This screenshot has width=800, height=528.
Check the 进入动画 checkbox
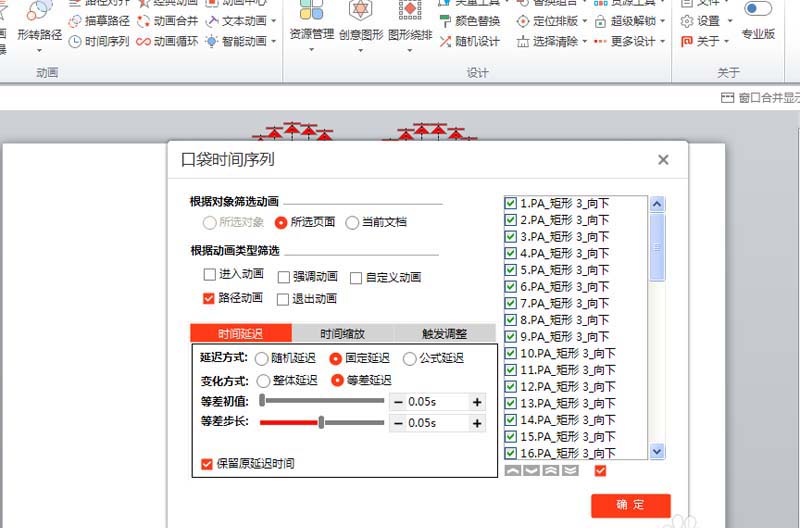209,274
